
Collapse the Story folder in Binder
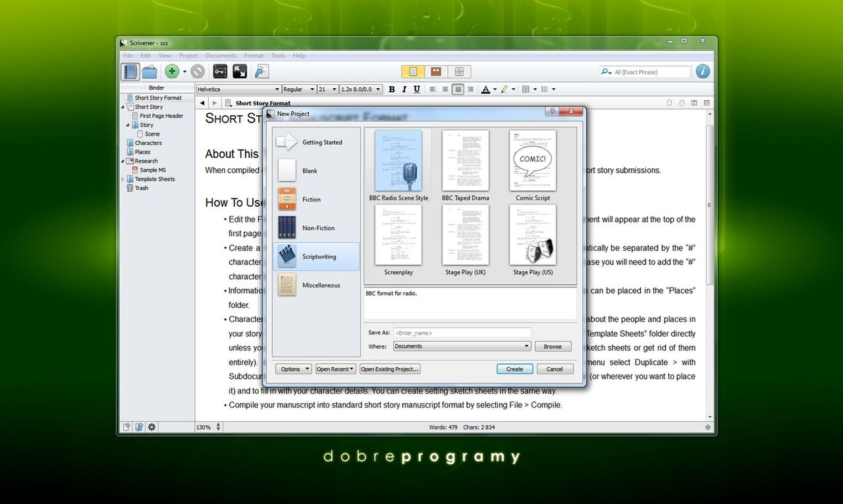pyautogui.click(x=128, y=125)
